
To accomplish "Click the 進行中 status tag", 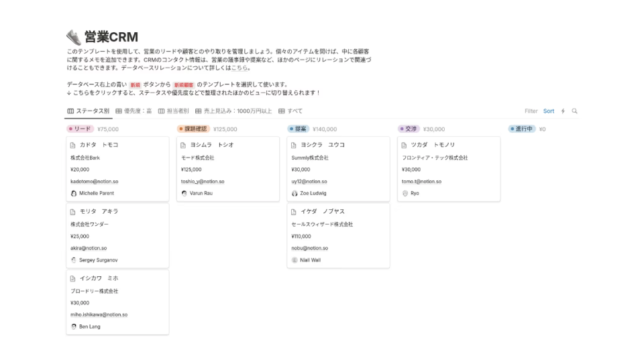I will (522, 129).
